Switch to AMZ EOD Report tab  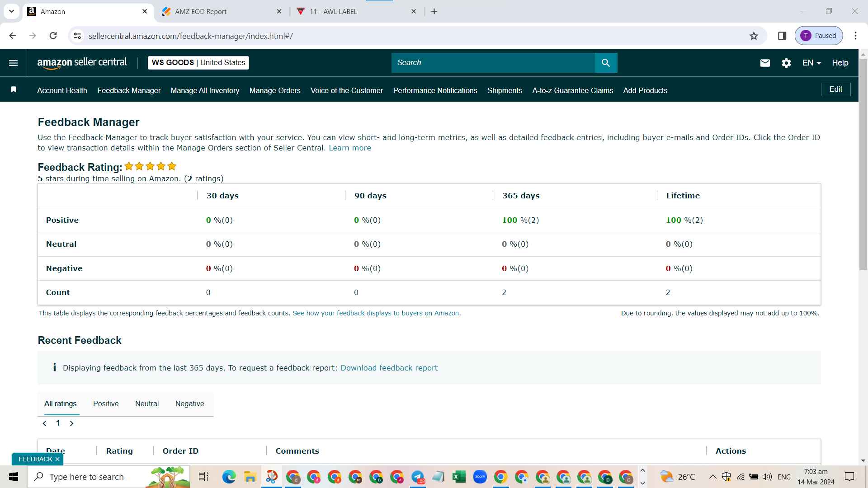click(222, 11)
